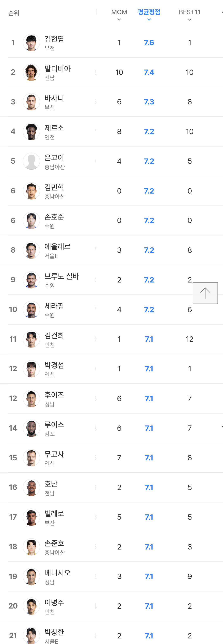The width and height of the screenshot is (223, 644).
Task: Click 제르소's avatar image
Action: [31, 131]
